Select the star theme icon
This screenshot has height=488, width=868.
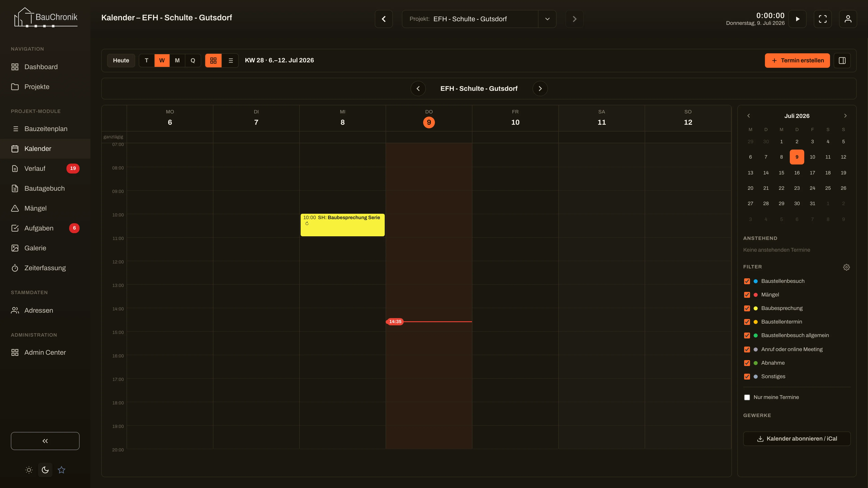[61, 470]
